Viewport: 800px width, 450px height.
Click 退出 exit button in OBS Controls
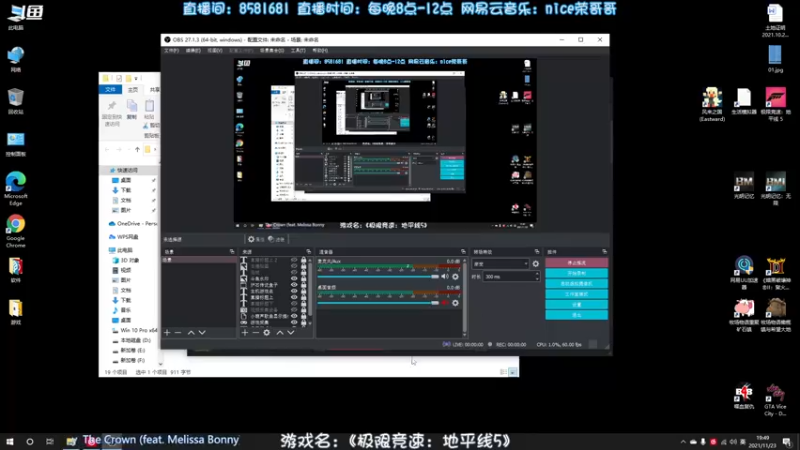click(x=577, y=315)
